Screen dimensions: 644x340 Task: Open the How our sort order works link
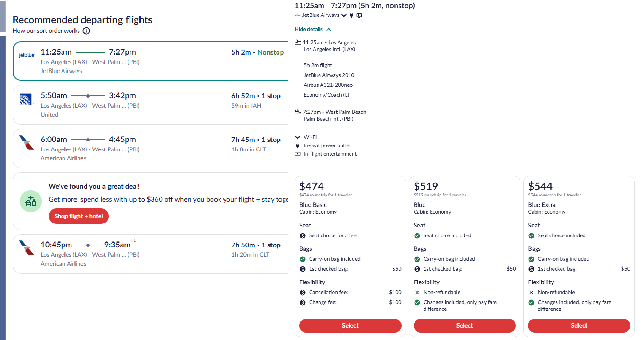[46, 31]
